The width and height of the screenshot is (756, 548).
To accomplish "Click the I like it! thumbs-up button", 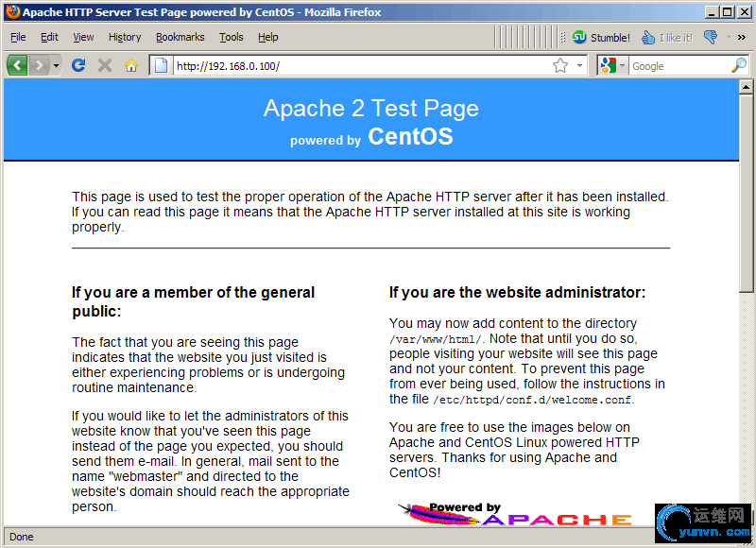I will [x=667, y=37].
